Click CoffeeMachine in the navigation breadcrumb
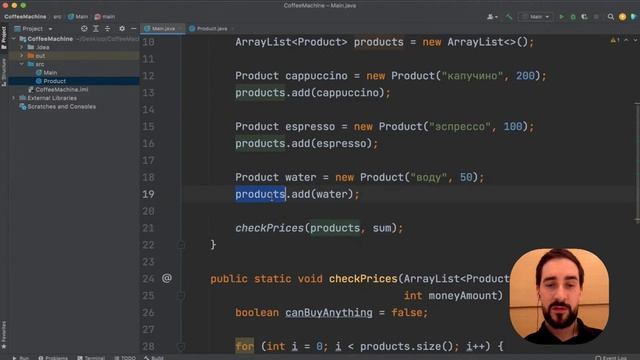Viewport: 640px width, 360px height. pos(25,17)
